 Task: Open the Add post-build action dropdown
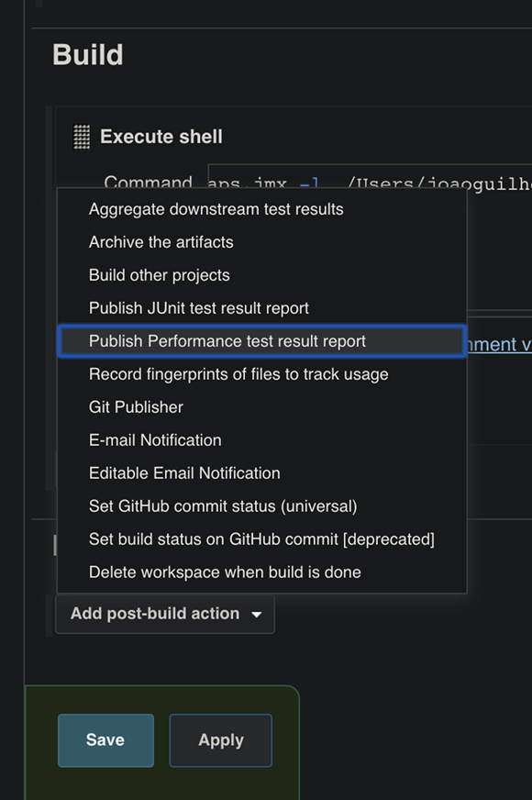pos(165,614)
